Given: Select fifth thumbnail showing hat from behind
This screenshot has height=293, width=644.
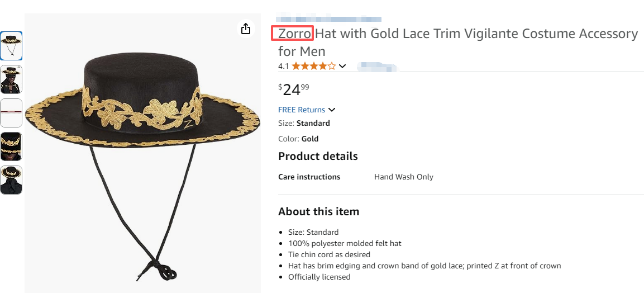Looking at the screenshot, I should click(x=11, y=179).
